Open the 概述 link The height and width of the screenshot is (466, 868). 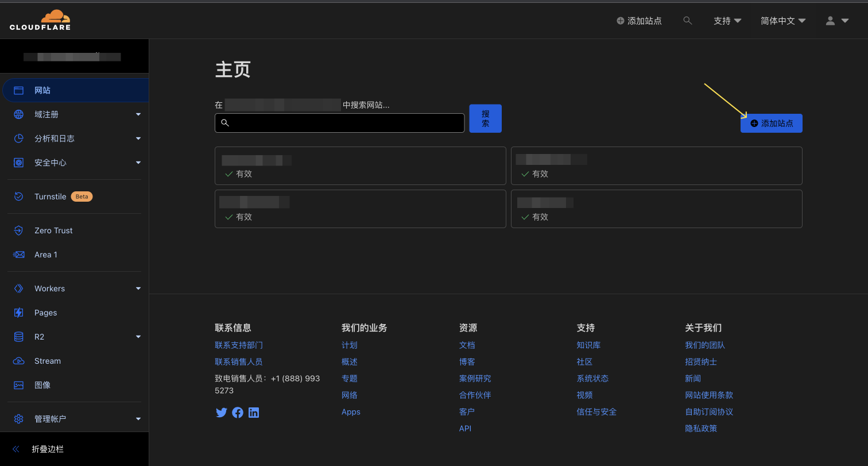(x=350, y=362)
